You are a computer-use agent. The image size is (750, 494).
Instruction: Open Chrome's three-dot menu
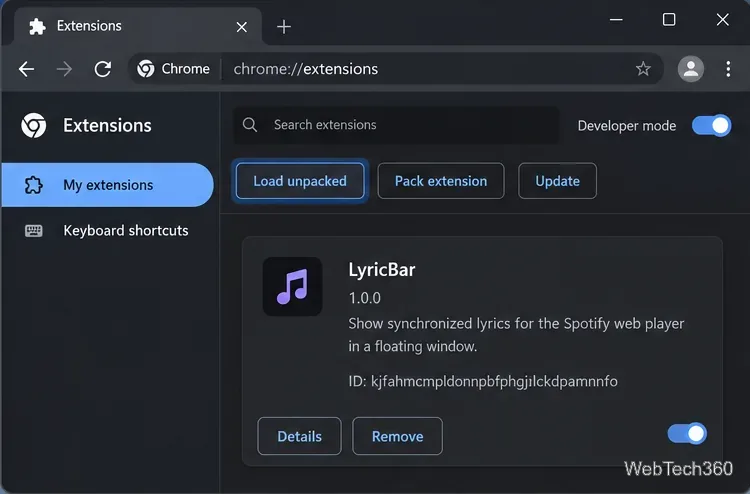tap(728, 69)
